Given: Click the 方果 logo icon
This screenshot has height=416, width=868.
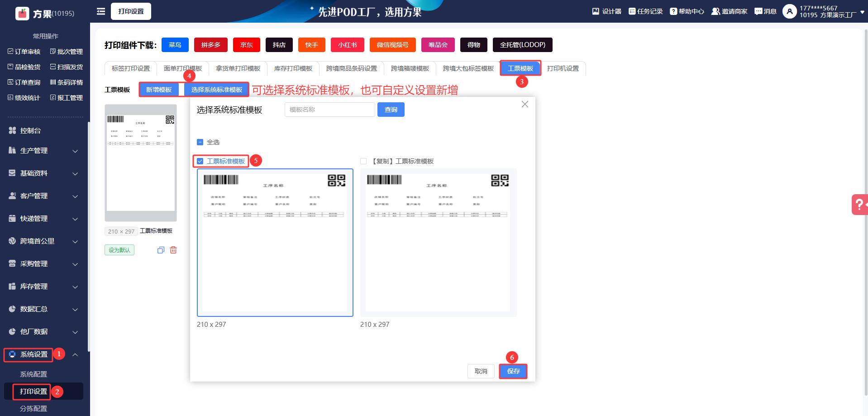Looking at the screenshot, I should pyautogui.click(x=22, y=14).
